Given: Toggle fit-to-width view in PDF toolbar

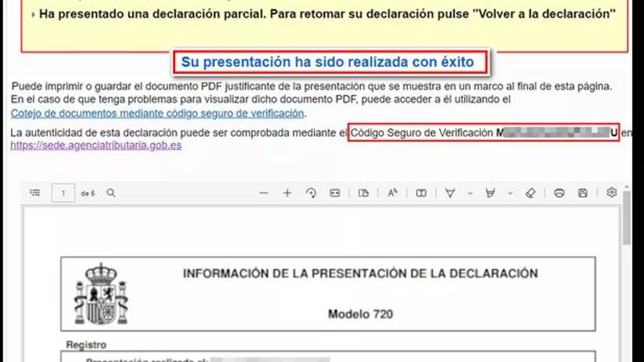Looking at the screenshot, I should click(335, 193).
